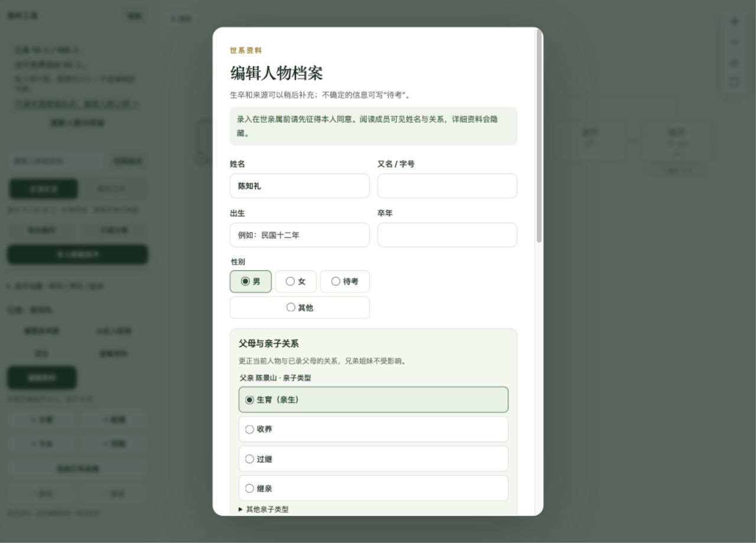Select 生育（亲生） as parent-child type
This screenshot has width=756, height=543.
point(373,400)
